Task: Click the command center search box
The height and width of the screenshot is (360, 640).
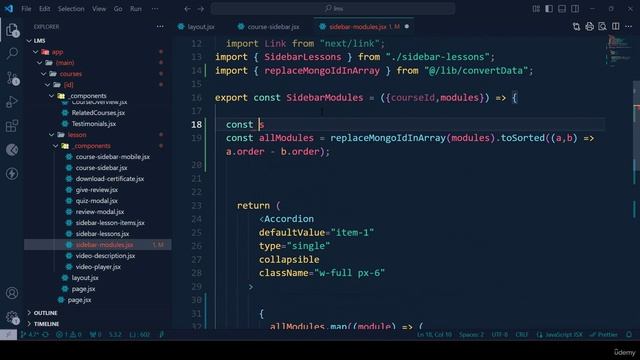Action: point(333,9)
